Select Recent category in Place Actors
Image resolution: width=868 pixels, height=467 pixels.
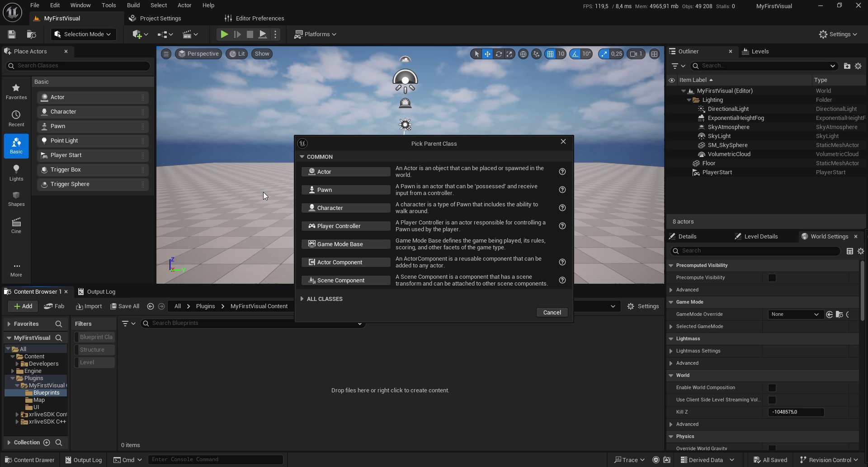click(16, 119)
